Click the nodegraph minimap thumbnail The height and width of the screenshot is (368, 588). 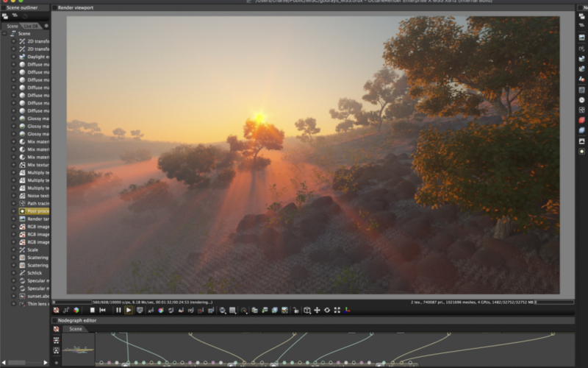79,349
